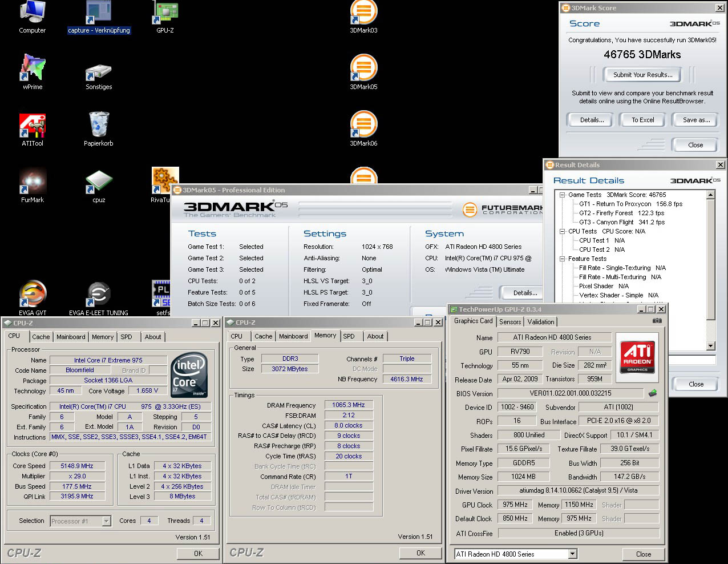
Task: Collapse the Game Tests tree node
Action: click(562, 195)
